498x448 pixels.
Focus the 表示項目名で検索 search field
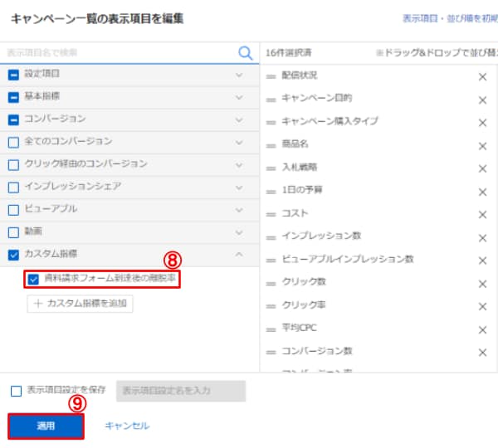[x=116, y=53]
